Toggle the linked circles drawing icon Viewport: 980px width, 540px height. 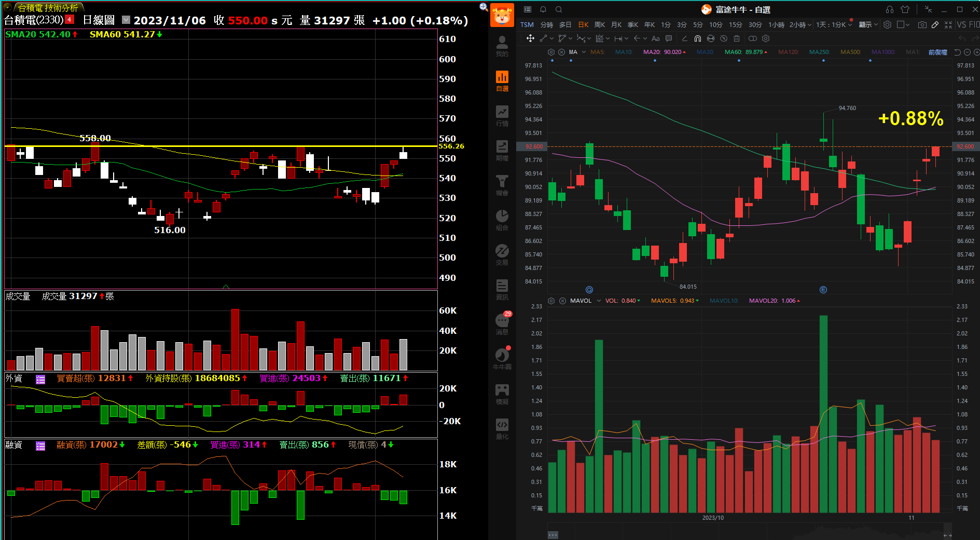pyautogui.click(x=753, y=38)
